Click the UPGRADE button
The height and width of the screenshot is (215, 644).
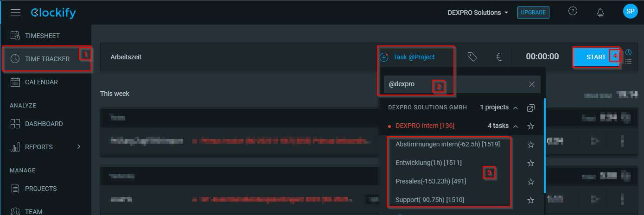pos(533,13)
